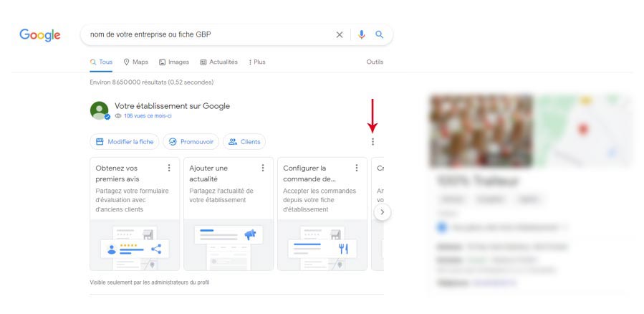Image resolution: width=644 pixels, height=314 pixels.
Task: Open options on Ajouter une actualité card
Action: (263, 168)
